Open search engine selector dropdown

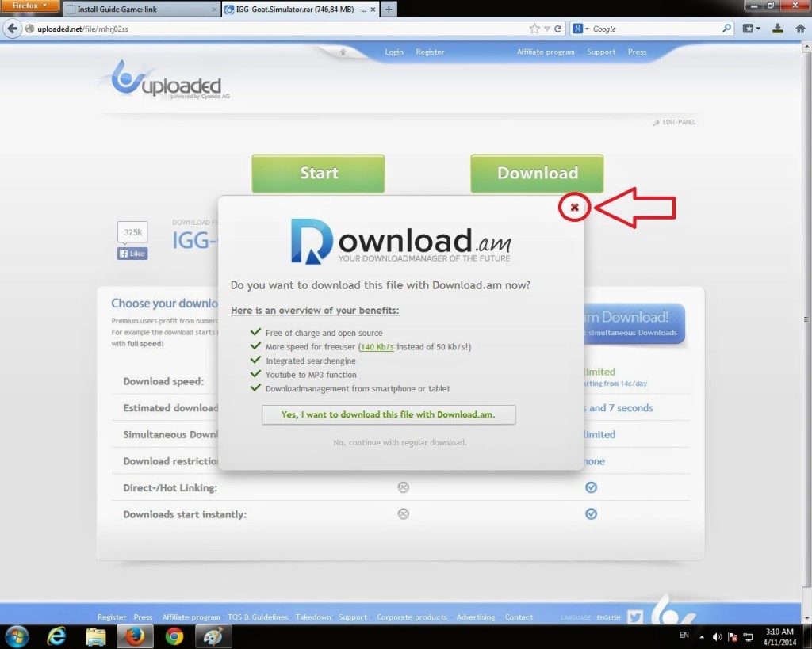(580, 29)
